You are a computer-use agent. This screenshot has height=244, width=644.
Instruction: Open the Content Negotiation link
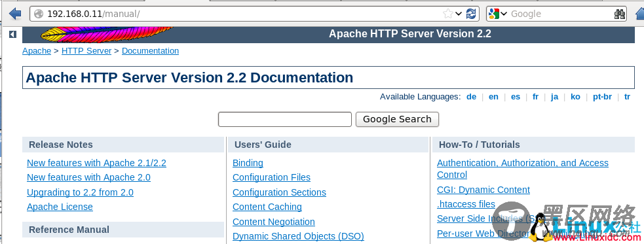274,222
